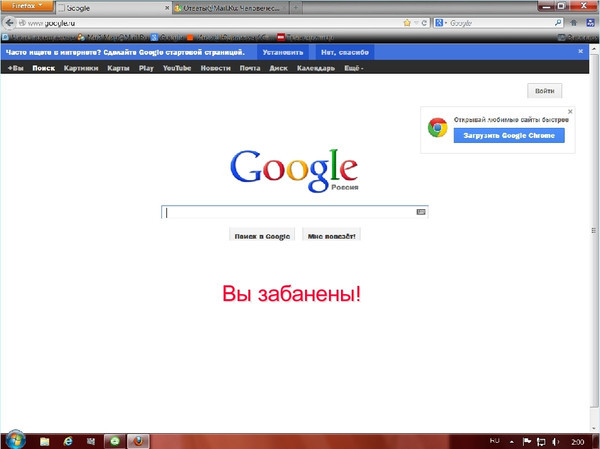Viewport: 600px width, 449px height.
Task: Click the Chrome logo in the promo
Action: pyautogui.click(x=437, y=128)
